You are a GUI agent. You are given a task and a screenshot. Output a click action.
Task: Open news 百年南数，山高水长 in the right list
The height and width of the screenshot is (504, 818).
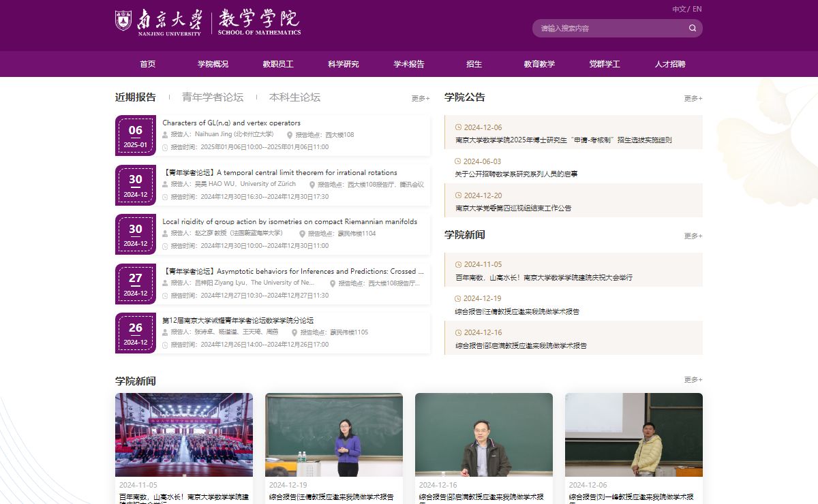544,277
